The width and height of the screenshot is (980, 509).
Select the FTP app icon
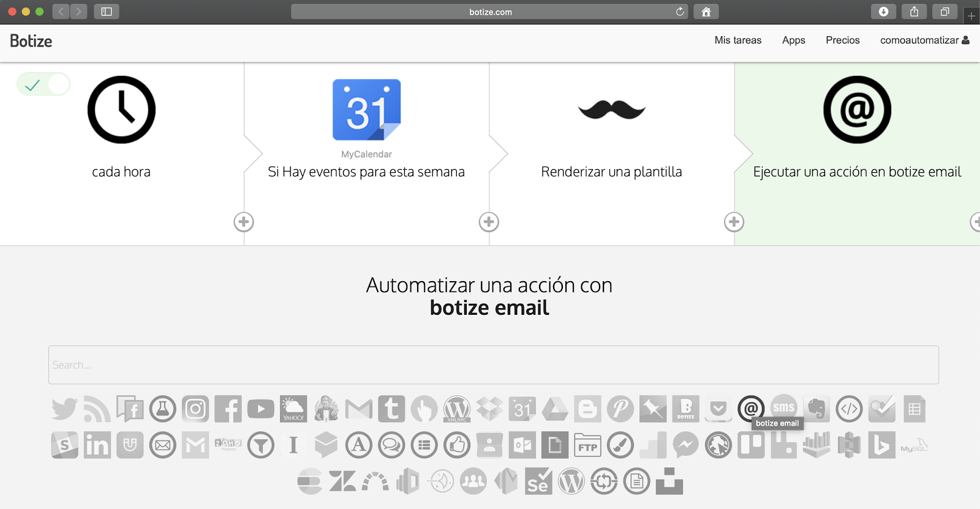587,445
